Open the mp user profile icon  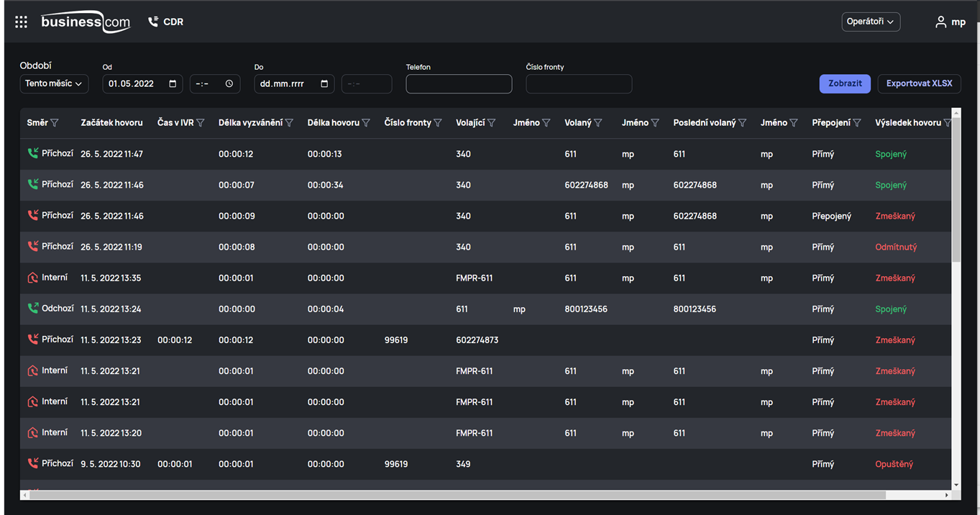pyautogui.click(x=940, y=22)
